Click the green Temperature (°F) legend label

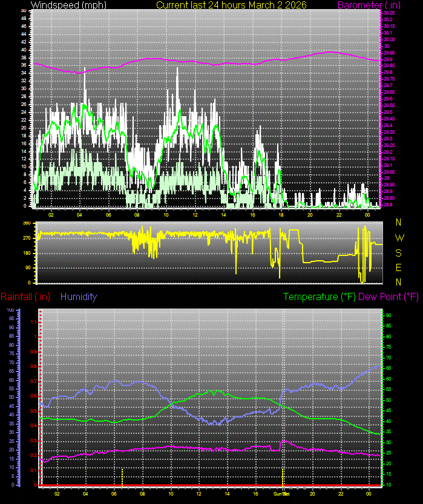click(x=320, y=296)
